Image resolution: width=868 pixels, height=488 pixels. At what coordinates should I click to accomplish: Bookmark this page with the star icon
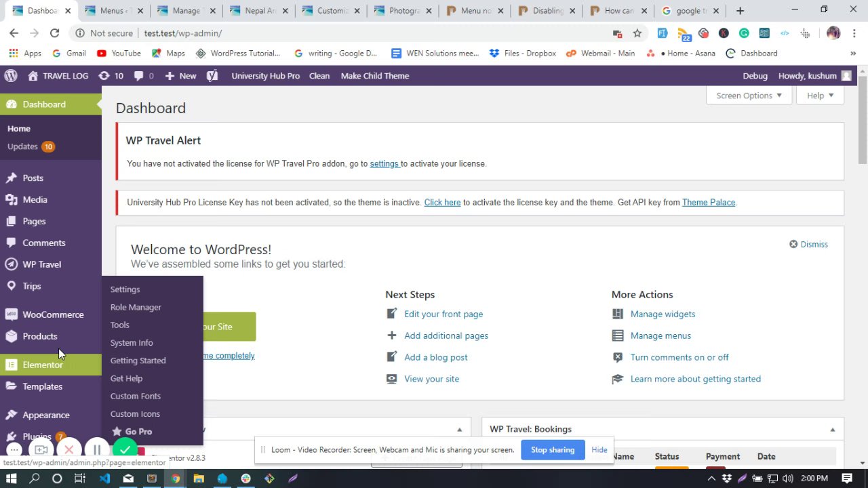click(x=637, y=33)
